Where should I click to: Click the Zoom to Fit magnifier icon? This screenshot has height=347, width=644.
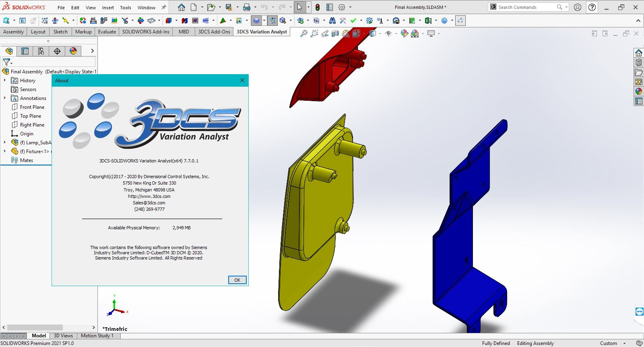(x=304, y=34)
